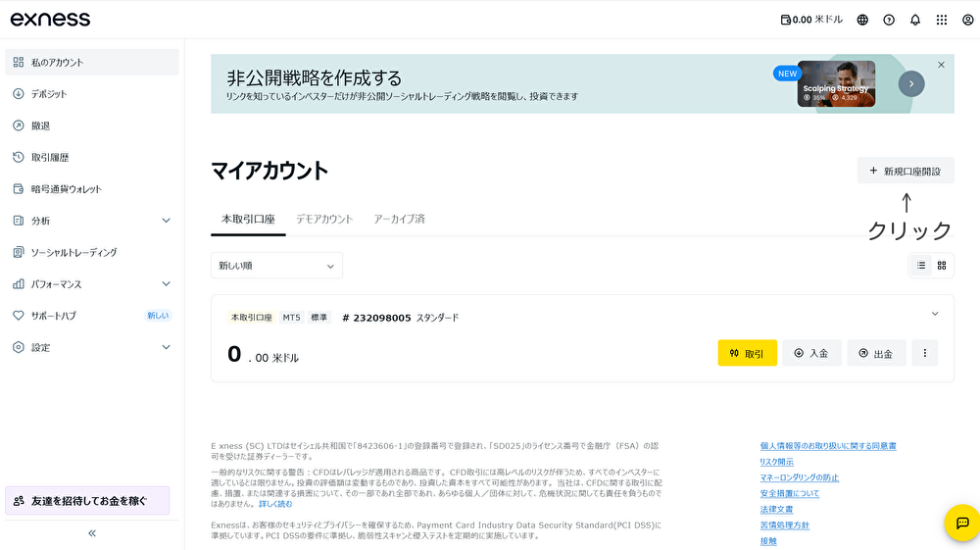
Task: Click the 撤退 arrow icon
Action: (19, 125)
